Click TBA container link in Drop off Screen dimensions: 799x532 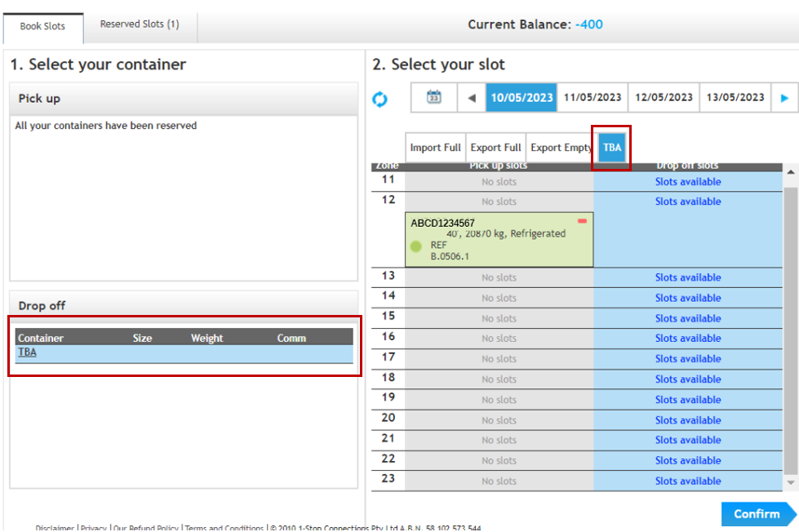pos(27,352)
